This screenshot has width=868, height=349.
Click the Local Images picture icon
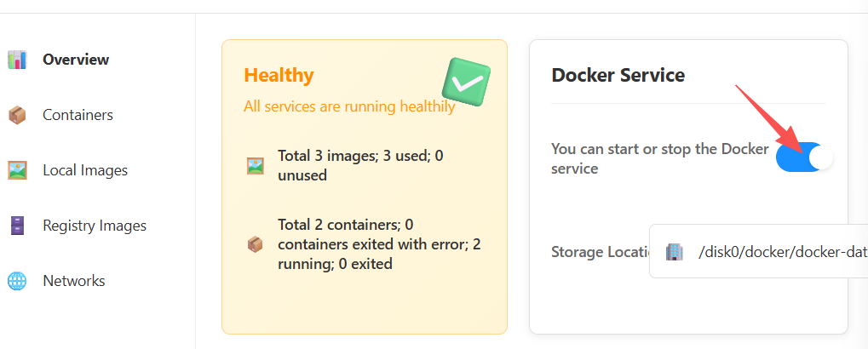pyautogui.click(x=17, y=170)
